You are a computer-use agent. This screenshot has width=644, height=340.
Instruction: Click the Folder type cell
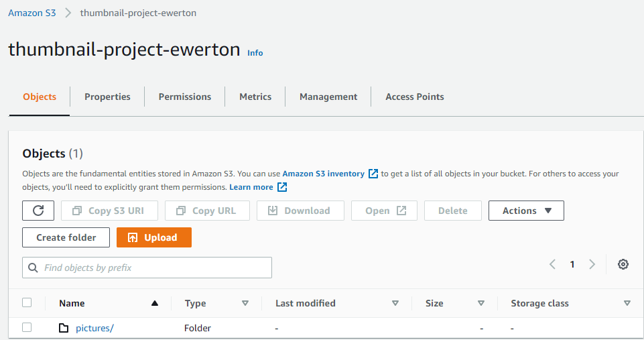pos(198,328)
